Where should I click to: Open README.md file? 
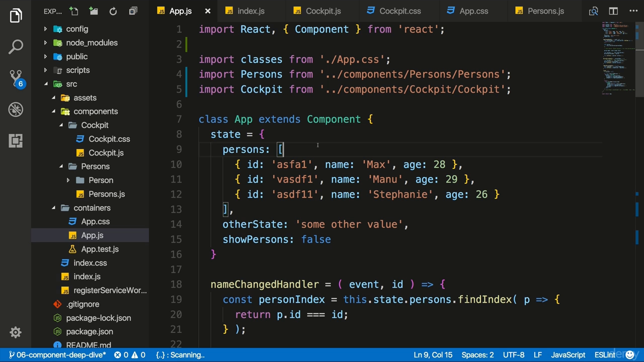coord(89,345)
